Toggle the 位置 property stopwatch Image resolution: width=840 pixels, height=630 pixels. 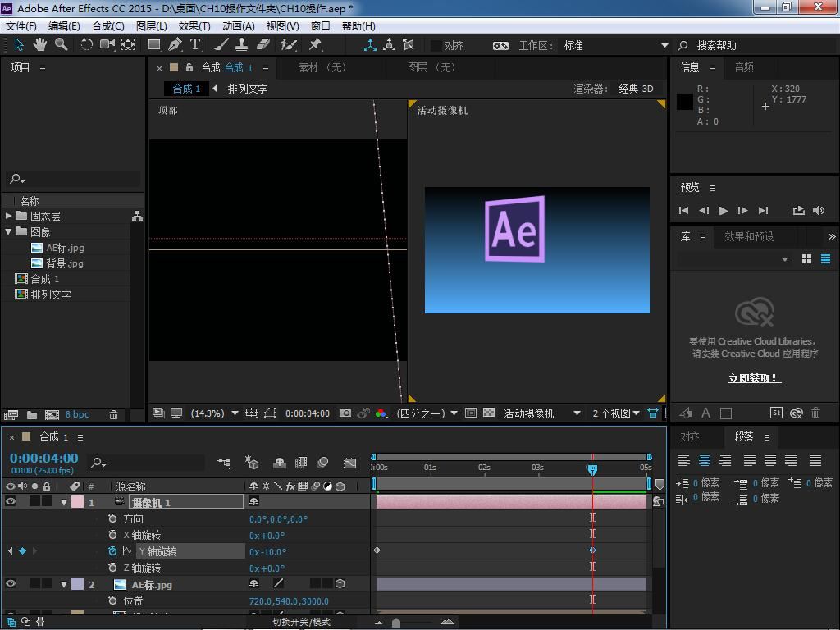point(112,600)
